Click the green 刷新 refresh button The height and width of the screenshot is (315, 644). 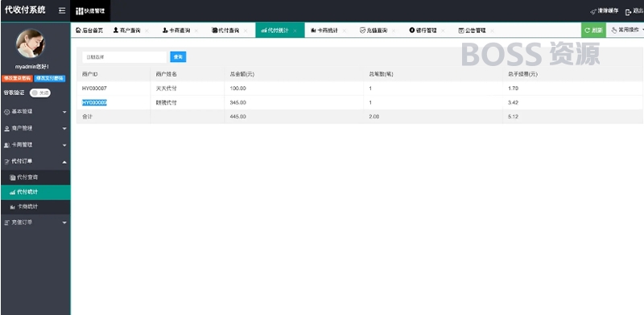tap(593, 30)
